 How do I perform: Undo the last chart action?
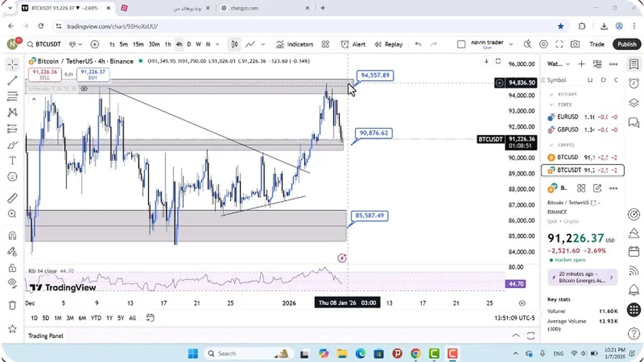point(418,45)
